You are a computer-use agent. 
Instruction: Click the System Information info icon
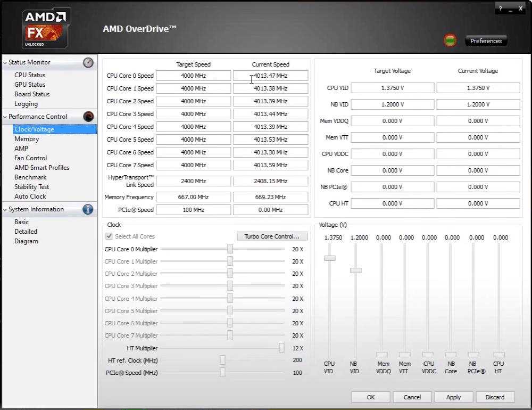pos(88,209)
